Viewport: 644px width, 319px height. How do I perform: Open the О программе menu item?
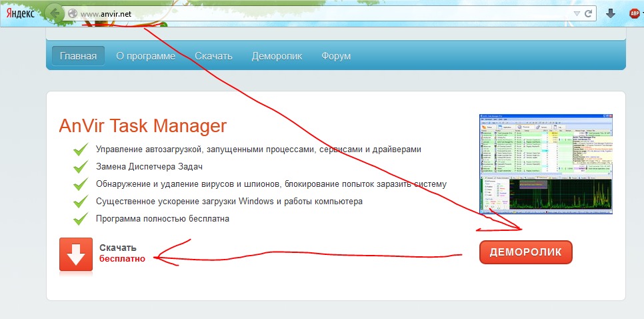pyautogui.click(x=146, y=56)
